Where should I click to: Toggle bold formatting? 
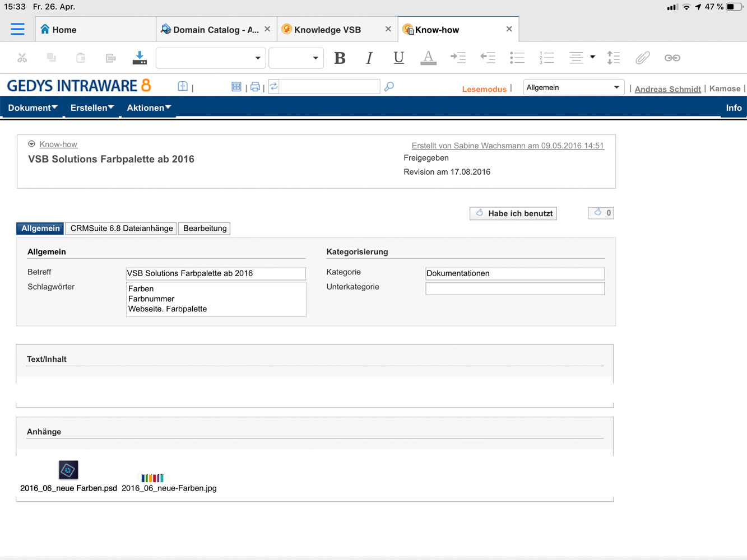click(x=340, y=58)
